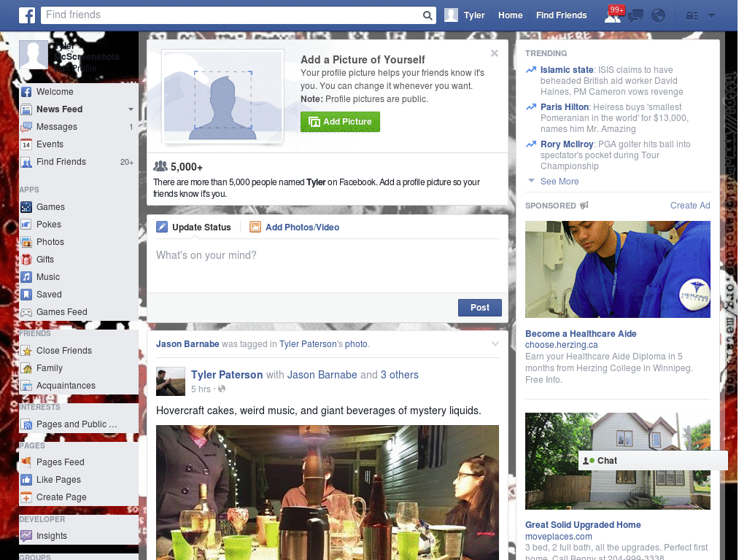Click the Photos app icon

pos(26,242)
